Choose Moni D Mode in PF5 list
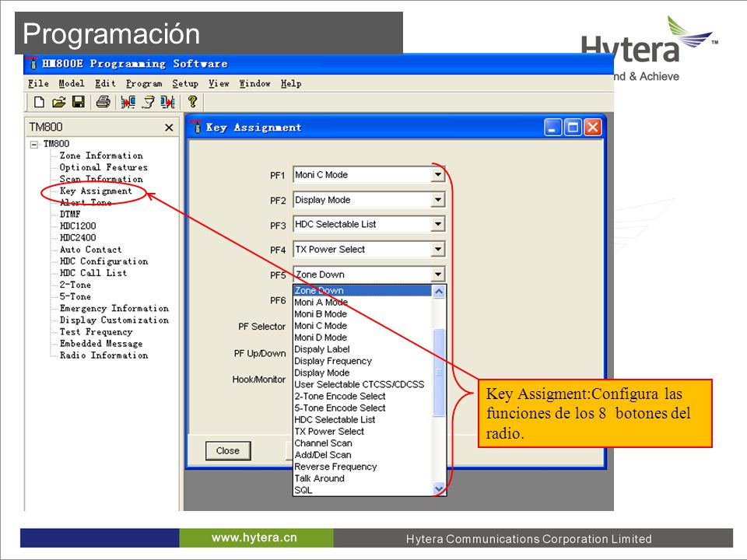The image size is (747, 560). pos(363,337)
